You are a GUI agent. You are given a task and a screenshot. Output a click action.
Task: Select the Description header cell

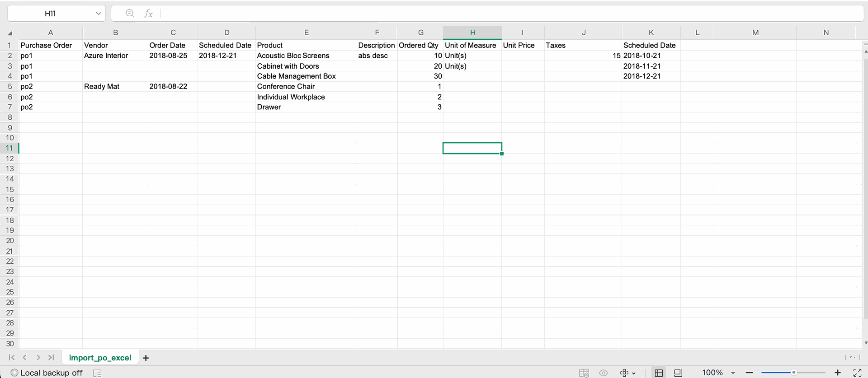[377, 45]
